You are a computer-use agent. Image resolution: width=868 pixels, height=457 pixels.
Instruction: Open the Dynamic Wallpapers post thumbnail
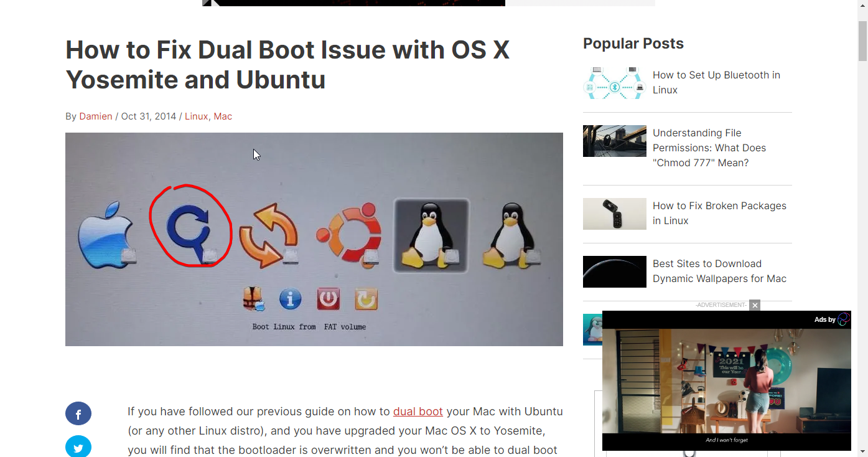point(615,271)
